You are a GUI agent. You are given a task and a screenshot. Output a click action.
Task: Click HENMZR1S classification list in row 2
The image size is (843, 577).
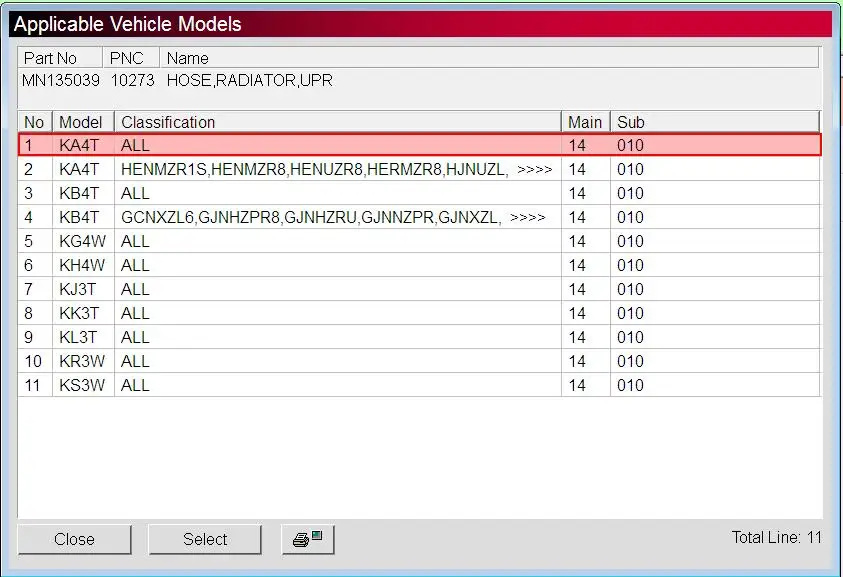[315, 169]
